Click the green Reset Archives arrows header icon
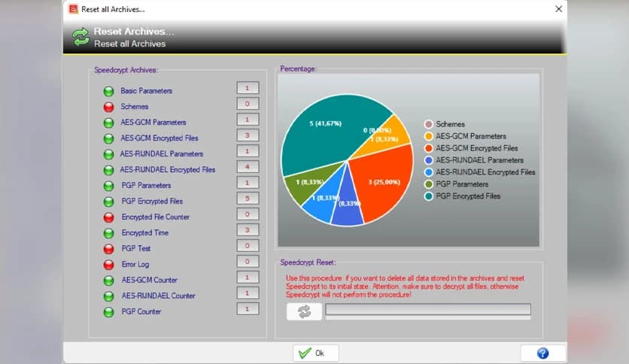629x364 pixels. [81, 37]
